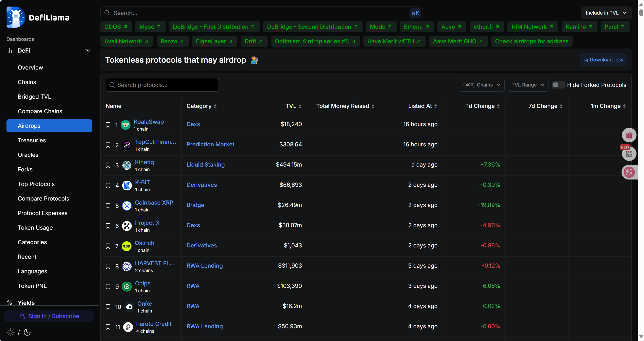This screenshot has width=644, height=341.
Task: Open the gift box floating icon
Action: point(629,135)
